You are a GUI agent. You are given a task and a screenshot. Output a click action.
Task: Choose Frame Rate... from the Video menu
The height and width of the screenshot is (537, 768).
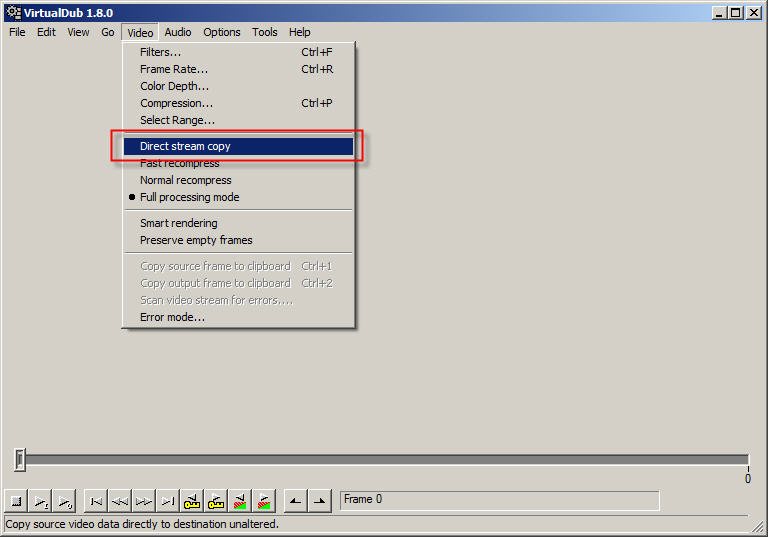(x=238, y=69)
